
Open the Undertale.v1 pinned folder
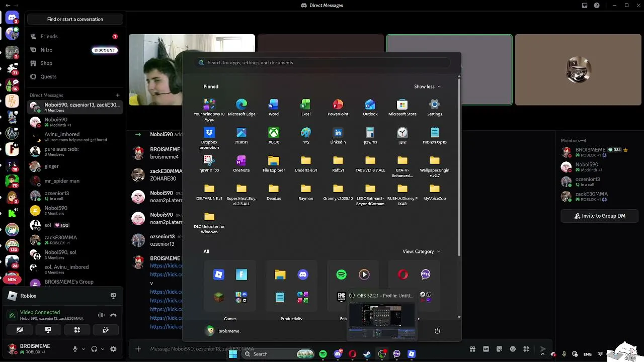(x=306, y=163)
